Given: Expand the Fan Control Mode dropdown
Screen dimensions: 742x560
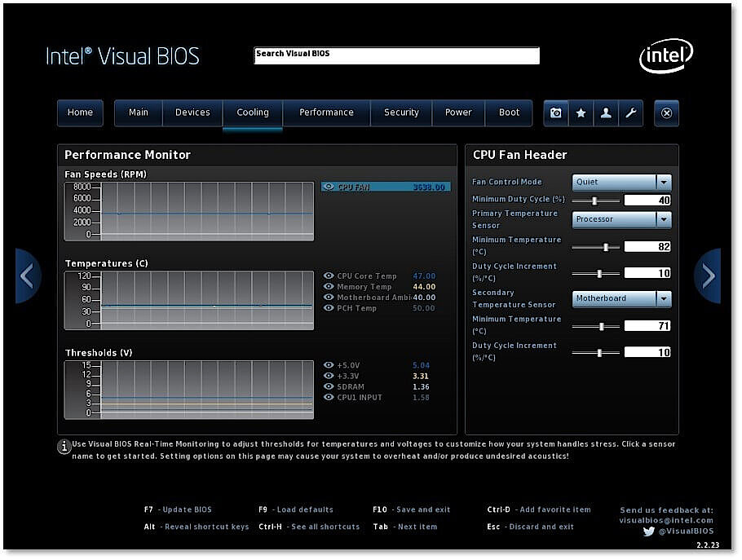Looking at the screenshot, I should tap(664, 183).
